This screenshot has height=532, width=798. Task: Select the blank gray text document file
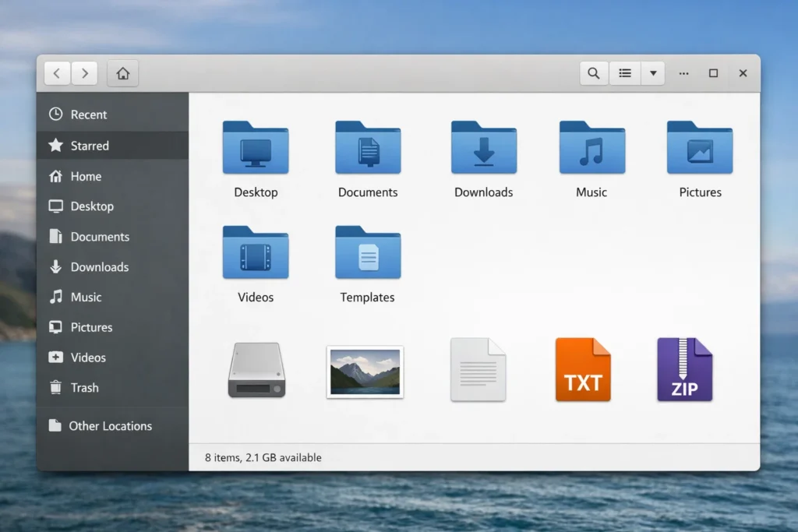coord(478,370)
